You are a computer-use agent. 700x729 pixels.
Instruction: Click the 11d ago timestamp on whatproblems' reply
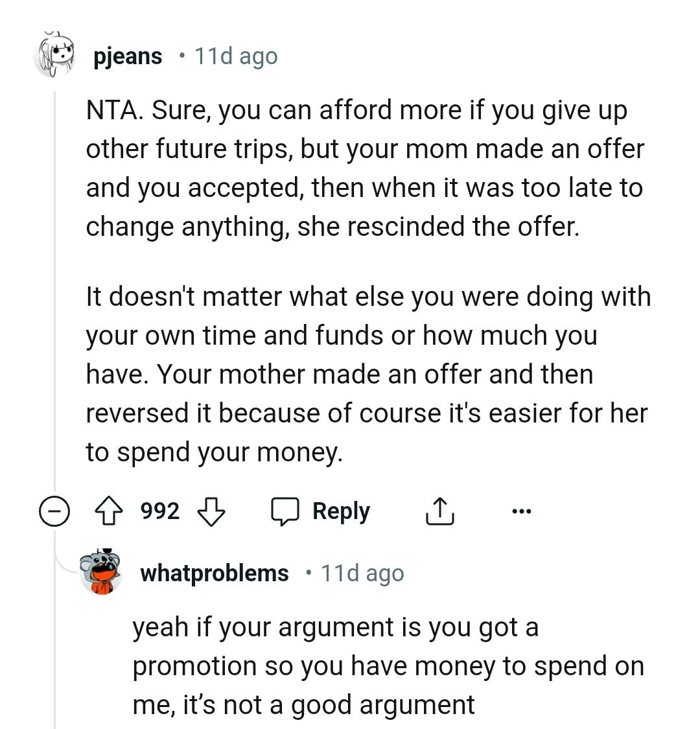tap(362, 573)
